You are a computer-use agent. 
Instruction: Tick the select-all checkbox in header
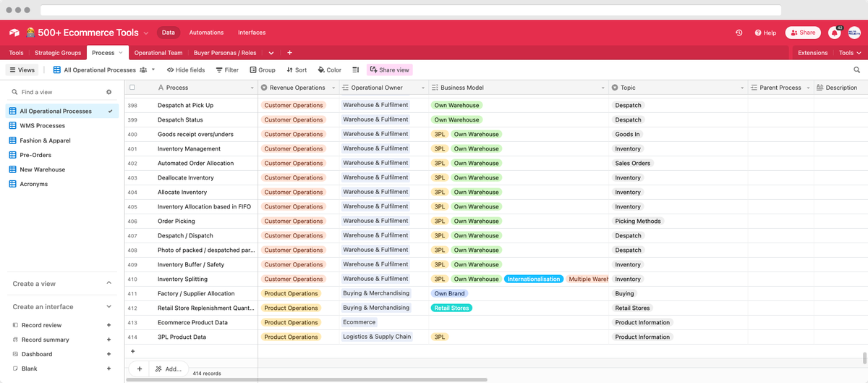[x=132, y=88]
